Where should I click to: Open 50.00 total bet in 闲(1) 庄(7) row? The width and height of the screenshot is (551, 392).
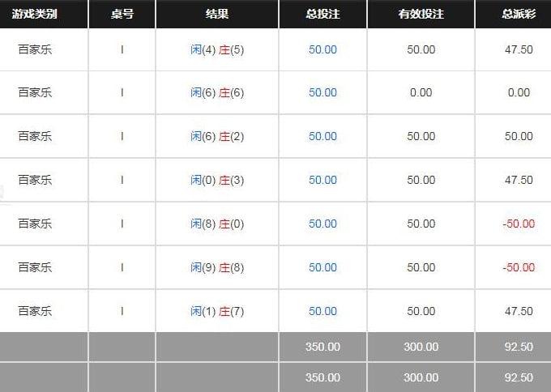[322, 312]
